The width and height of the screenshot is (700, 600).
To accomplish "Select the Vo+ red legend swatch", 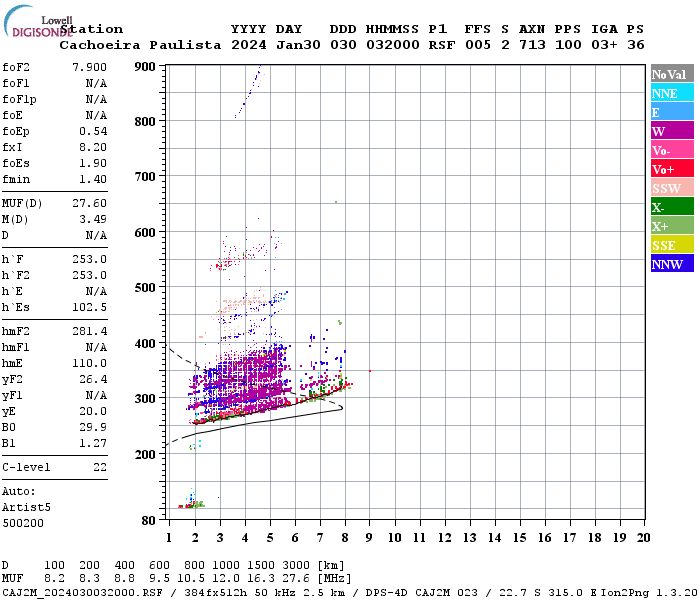I will click(x=672, y=169).
